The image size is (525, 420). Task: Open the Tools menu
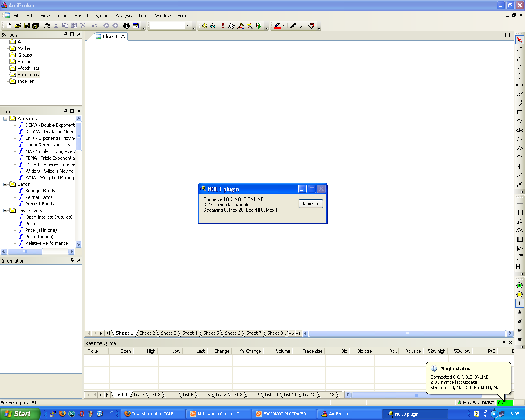tap(143, 16)
